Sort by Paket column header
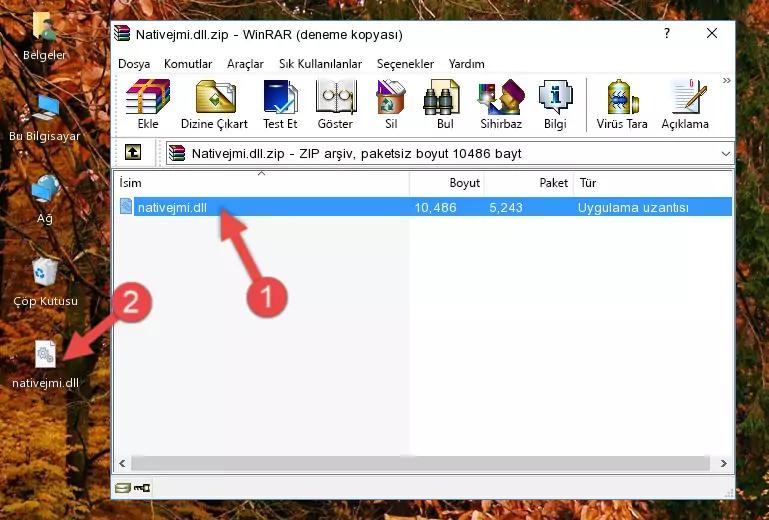Viewport: 769px width, 520px height. (x=529, y=183)
